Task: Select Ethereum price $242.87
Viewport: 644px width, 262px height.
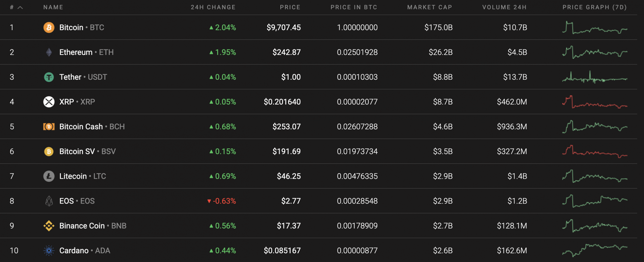Action: click(x=287, y=52)
